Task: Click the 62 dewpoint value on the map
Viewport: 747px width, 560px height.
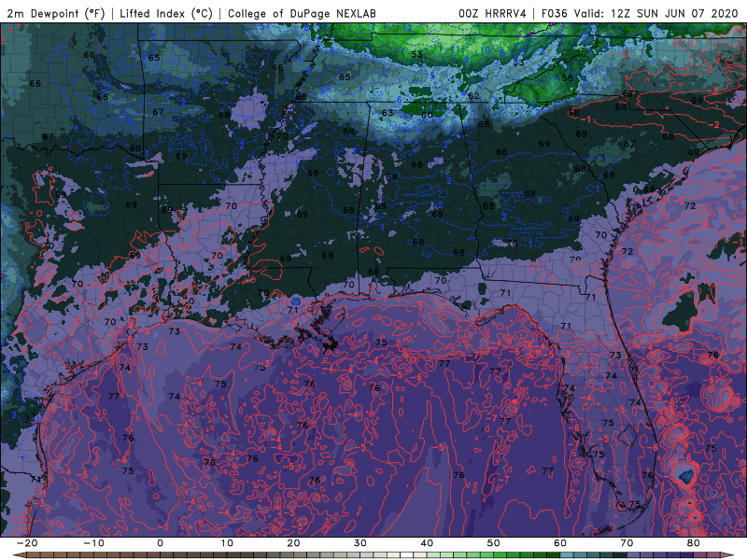Action: click(473, 95)
